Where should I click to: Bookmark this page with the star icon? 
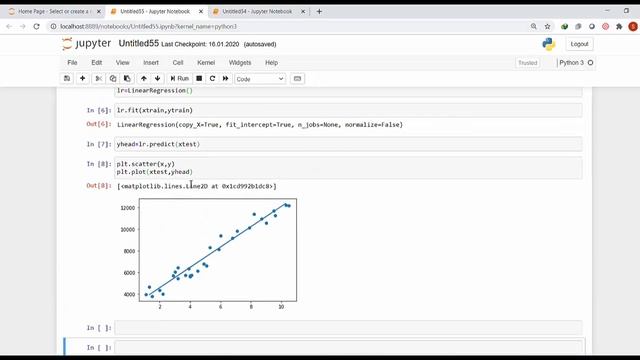(x=547, y=26)
